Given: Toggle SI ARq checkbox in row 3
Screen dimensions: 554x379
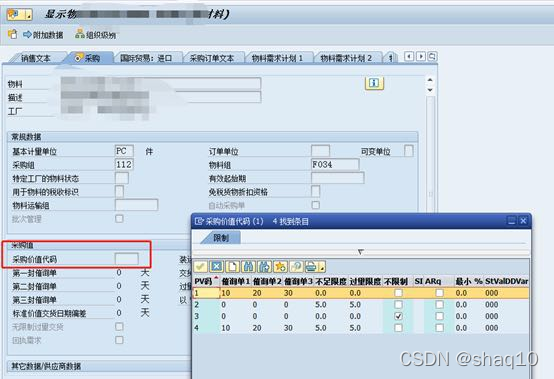Looking at the screenshot, I should click(x=439, y=316).
